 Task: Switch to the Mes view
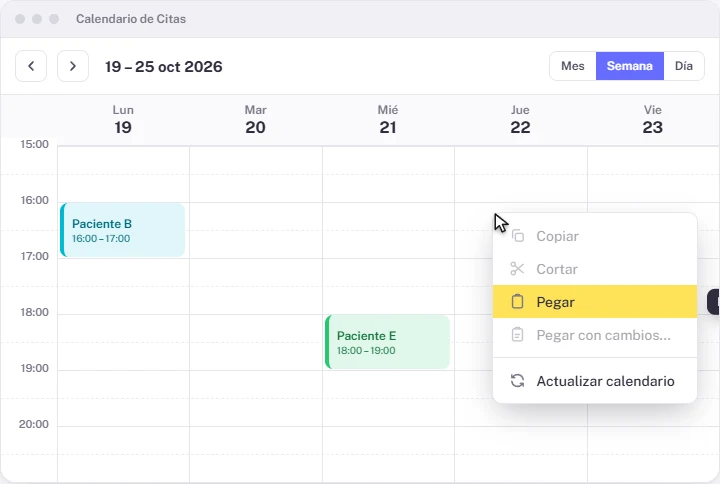coord(573,66)
